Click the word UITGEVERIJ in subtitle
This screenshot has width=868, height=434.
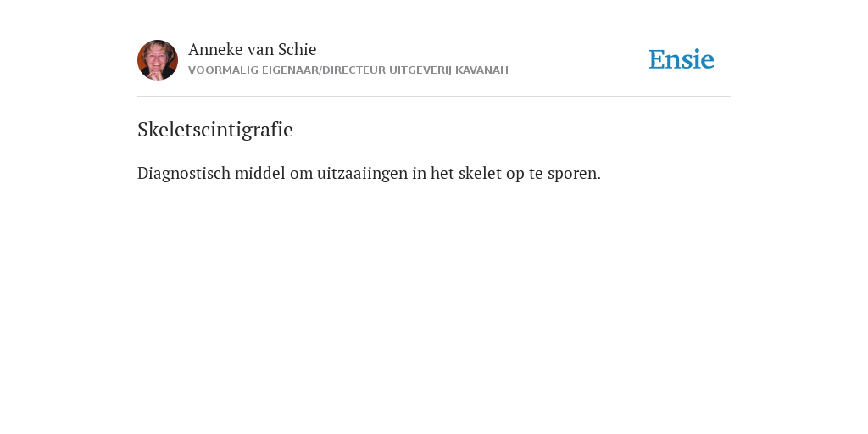420,70
